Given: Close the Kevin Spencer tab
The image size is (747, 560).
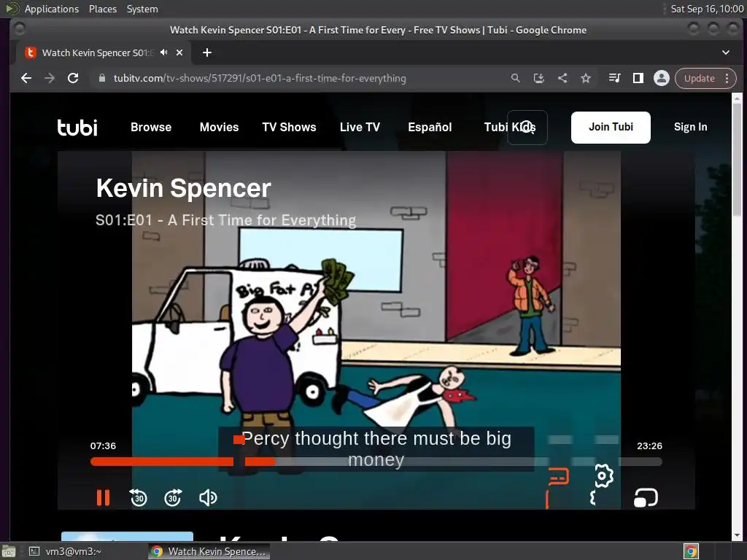Looking at the screenshot, I should (x=179, y=52).
